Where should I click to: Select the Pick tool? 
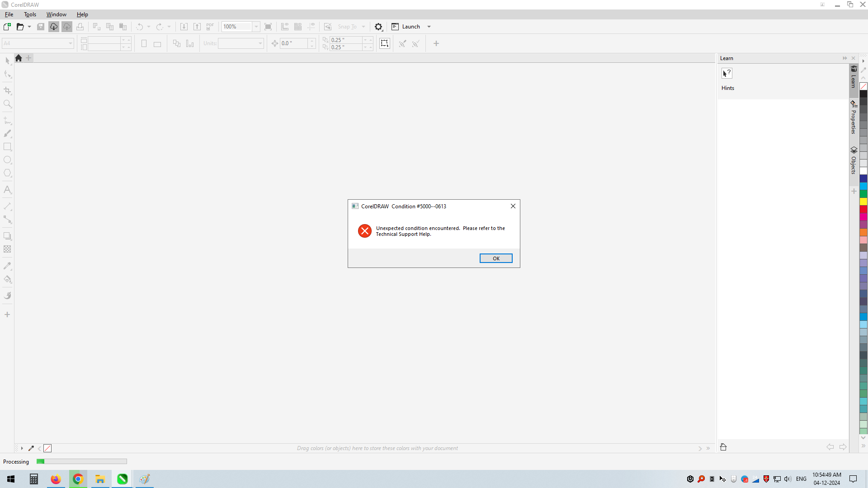(x=7, y=61)
